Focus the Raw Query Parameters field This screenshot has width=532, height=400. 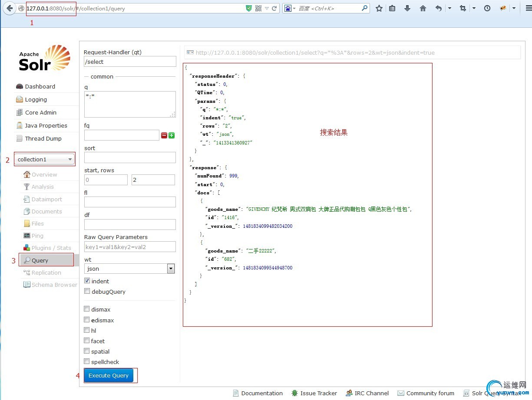pos(130,247)
